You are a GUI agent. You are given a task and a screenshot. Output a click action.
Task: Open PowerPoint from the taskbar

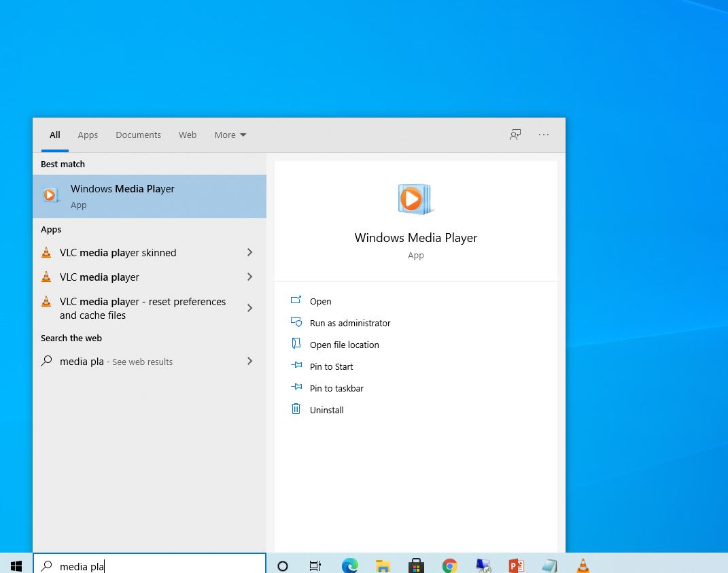click(516, 565)
